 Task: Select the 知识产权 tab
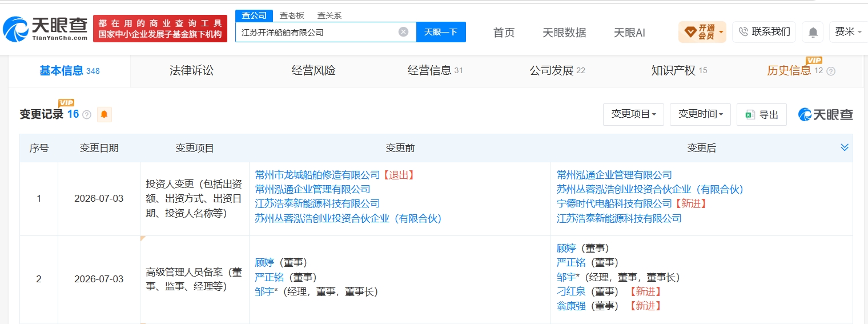(x=679, y=71)
